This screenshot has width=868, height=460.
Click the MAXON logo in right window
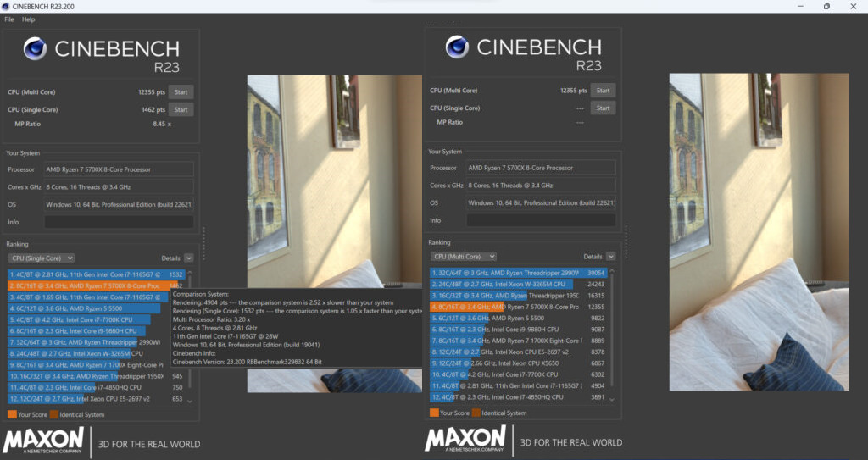click(465, 439)
